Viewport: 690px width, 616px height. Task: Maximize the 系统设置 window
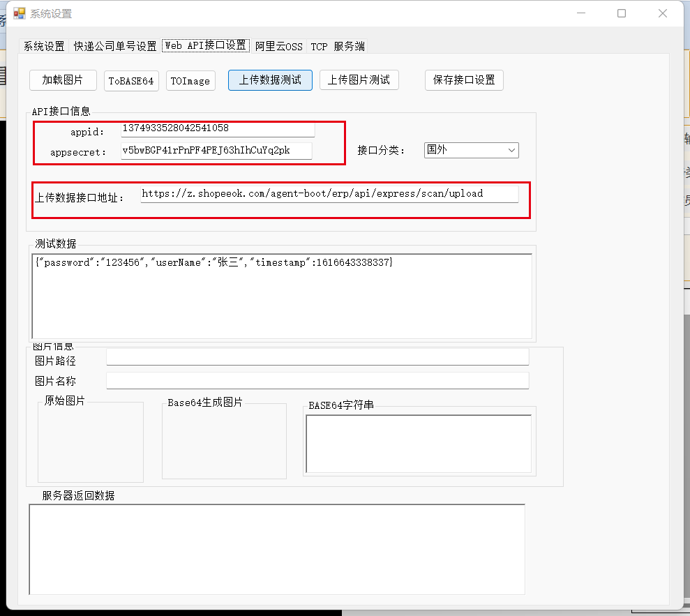622,14
